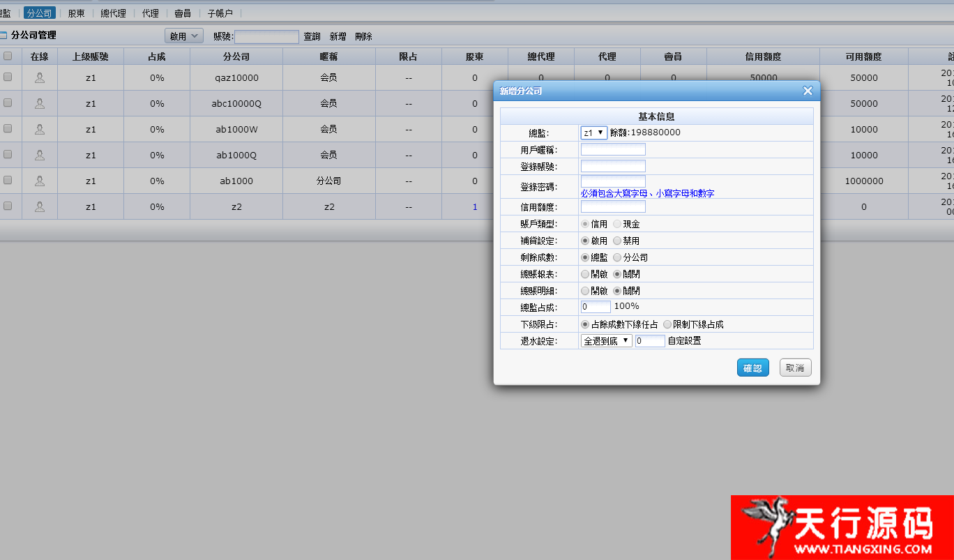The width and height of the screenshot is (954, 560).
Task: Open the 全退到底 rebate dropdown
Action: point(607,341)
